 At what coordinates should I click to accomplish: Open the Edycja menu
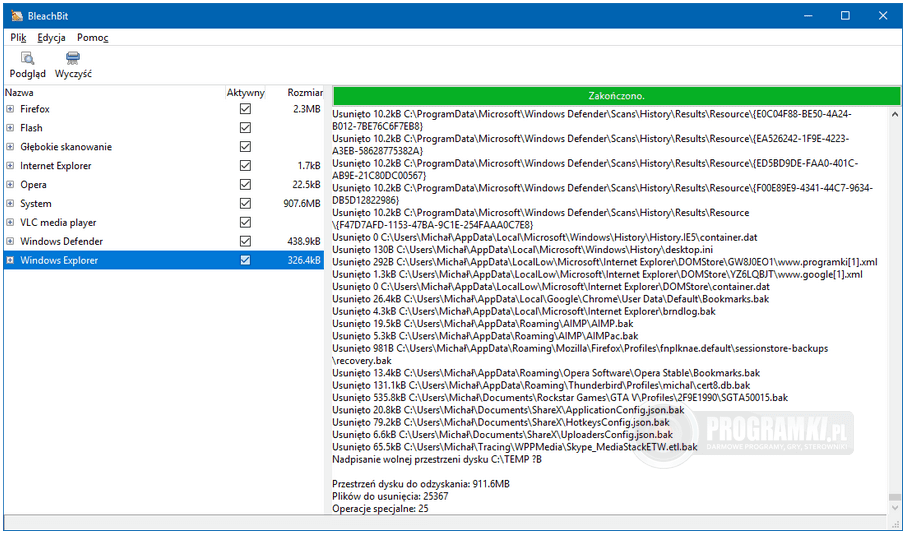pos(51,38)
